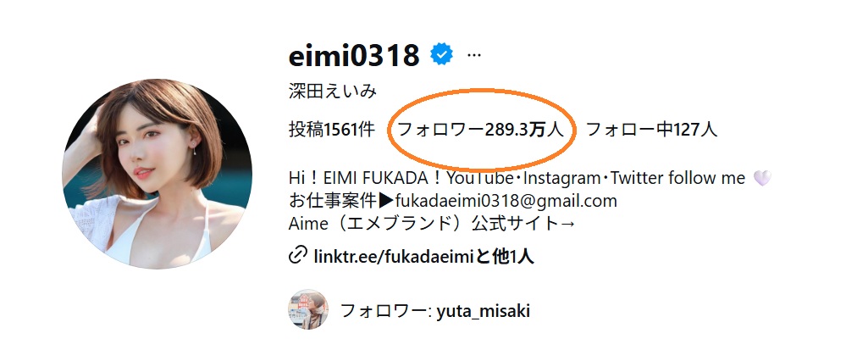Viewport: 868px width, 350px height.
Task: Click the 投稿1561件 posts count
Action: pos(332,130)
